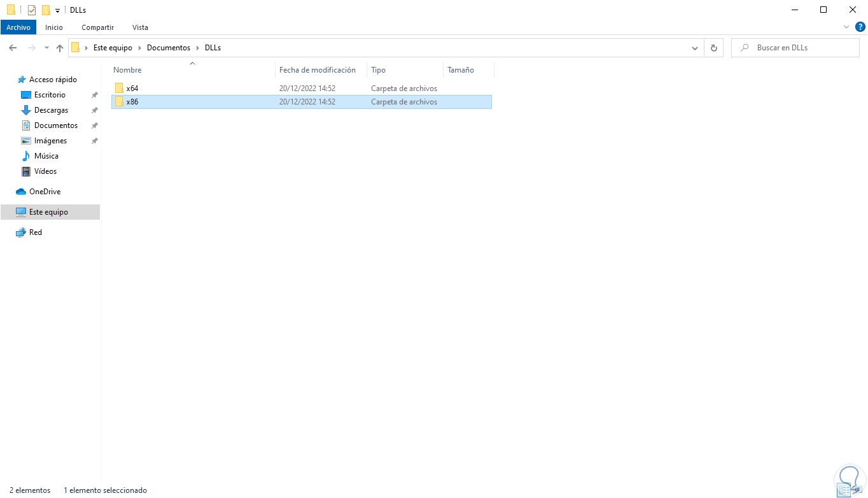This screenshot has height=498, width=868.
Task: Expand the ribbon with the chevron
Action: tap(846, 27)
